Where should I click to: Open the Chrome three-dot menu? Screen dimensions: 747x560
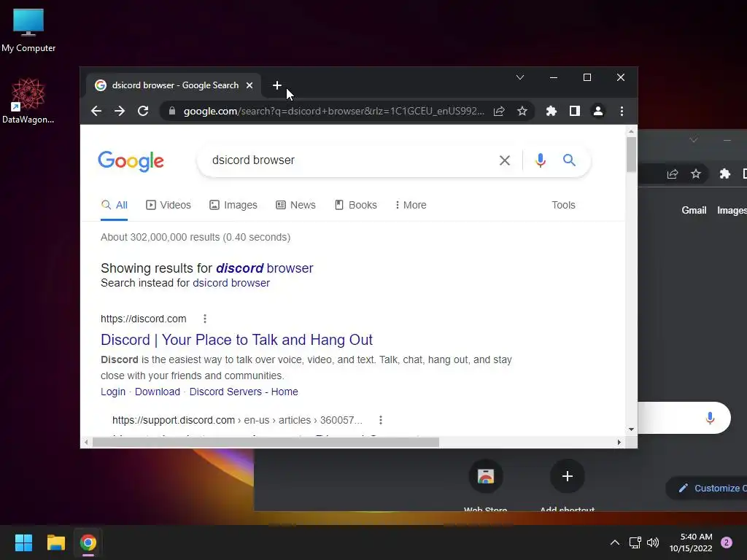[622, 111]
